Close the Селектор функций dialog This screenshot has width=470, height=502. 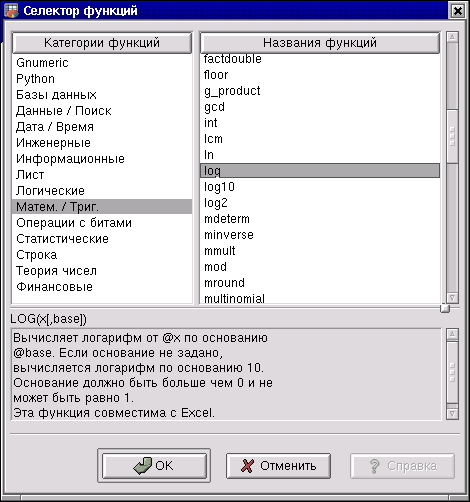click(x=458, y=11)
